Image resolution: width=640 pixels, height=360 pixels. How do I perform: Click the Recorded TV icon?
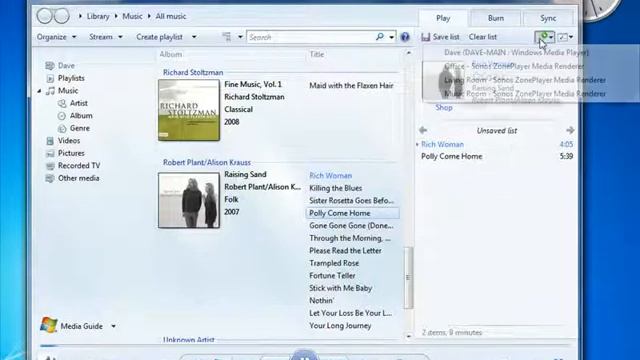tap(50, 166)
